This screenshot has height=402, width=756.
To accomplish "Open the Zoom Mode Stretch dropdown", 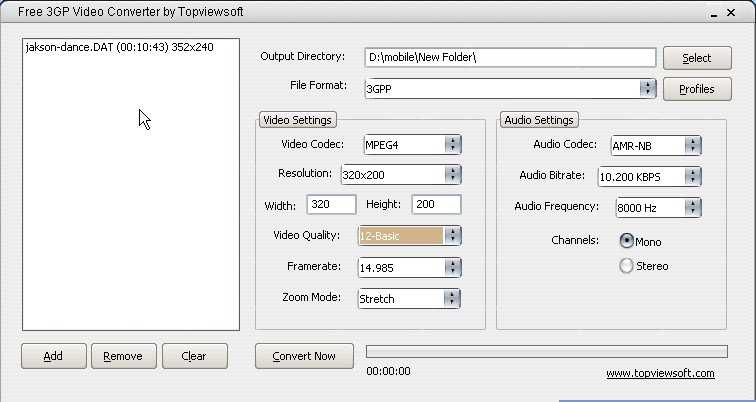I will [x=409, y=298].
